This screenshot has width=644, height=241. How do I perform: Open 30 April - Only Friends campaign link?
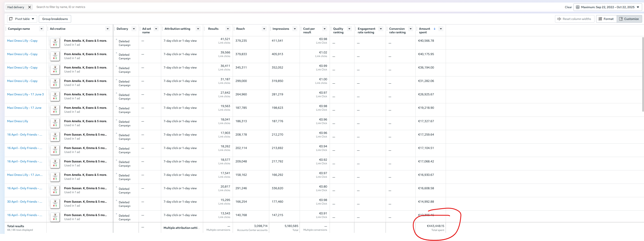coord(25,202)
